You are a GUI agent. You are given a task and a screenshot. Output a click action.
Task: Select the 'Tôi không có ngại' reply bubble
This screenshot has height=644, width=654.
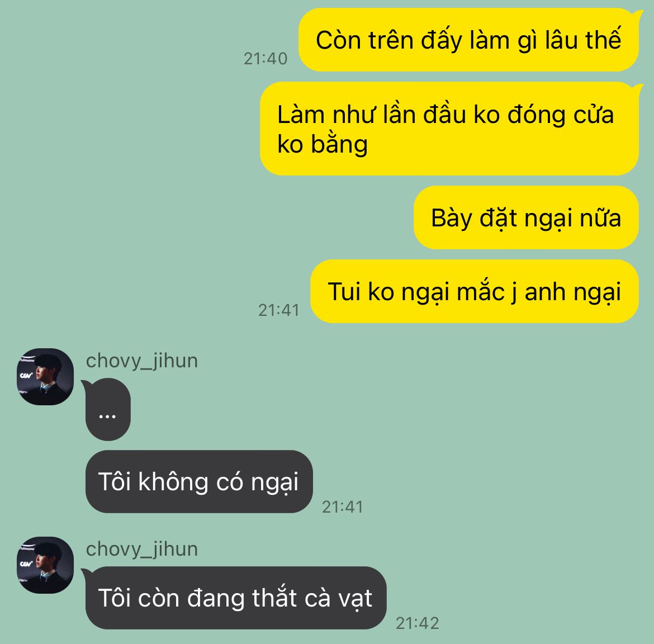[x=199, y=482]
